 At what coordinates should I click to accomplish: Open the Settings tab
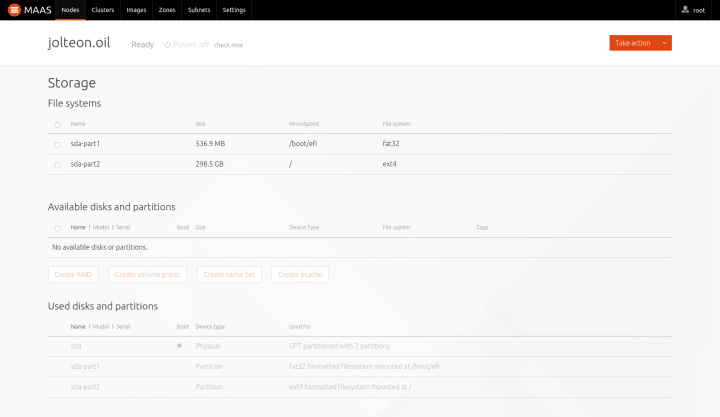tap(234, 10)
